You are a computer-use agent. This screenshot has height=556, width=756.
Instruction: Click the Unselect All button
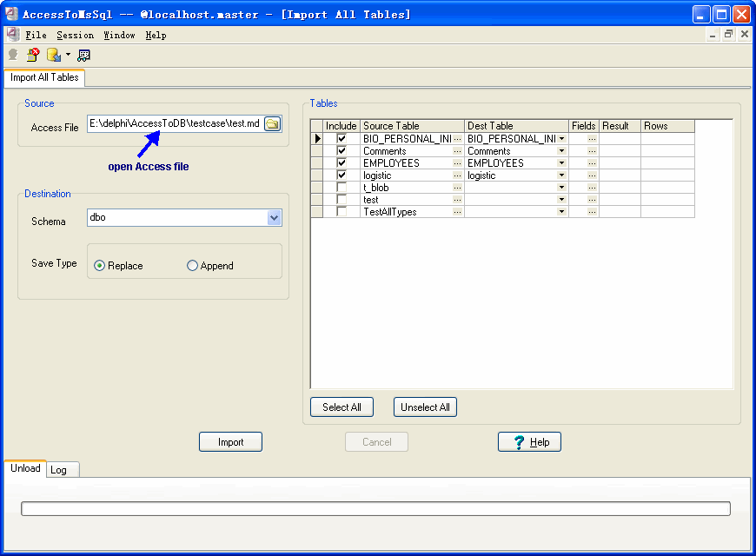(x=425, y=407)
